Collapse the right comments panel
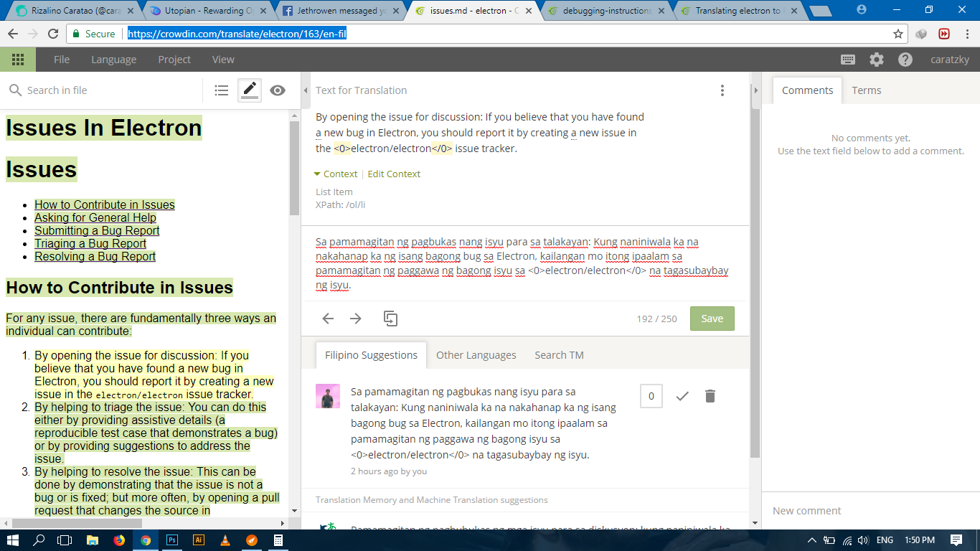This screenshot has height=551, width=980. pos(755,90)
